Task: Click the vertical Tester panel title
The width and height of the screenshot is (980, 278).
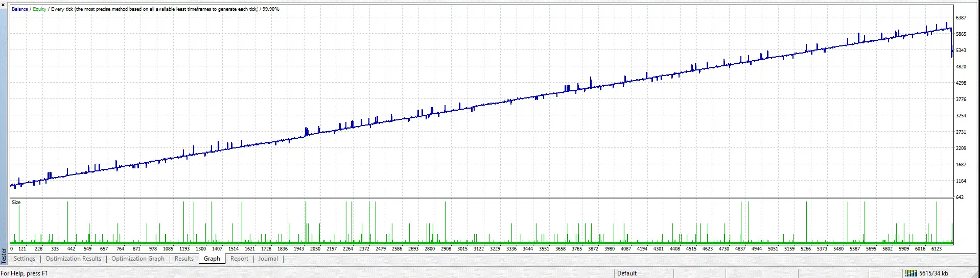Action: coord(4,255)
